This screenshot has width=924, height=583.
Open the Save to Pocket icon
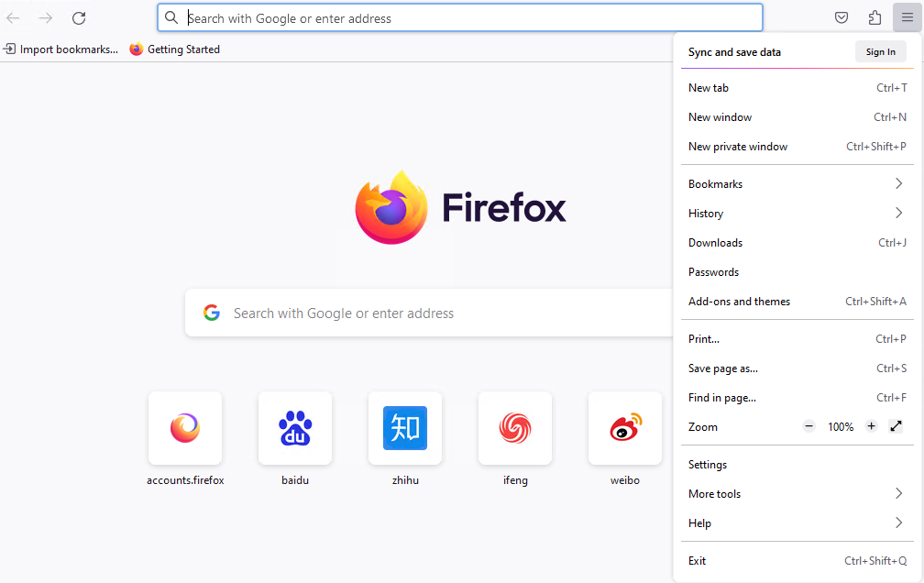[841, 17]
